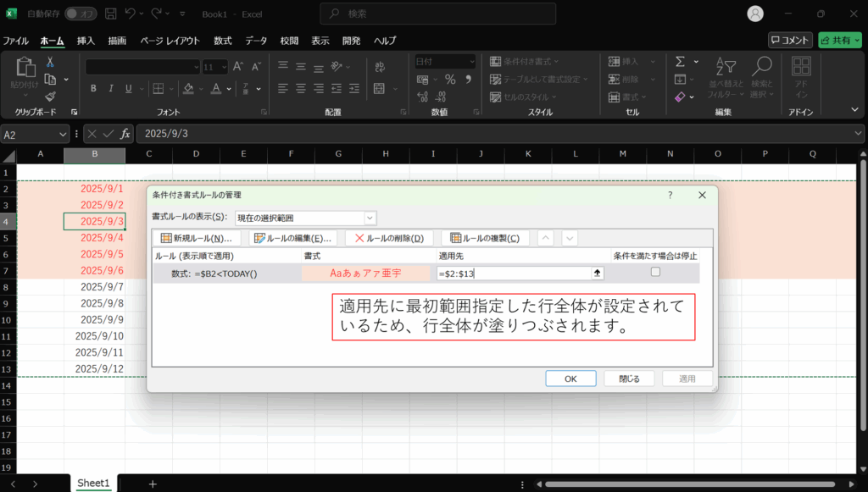Click the 共有 share button

(x=840, y=40)
